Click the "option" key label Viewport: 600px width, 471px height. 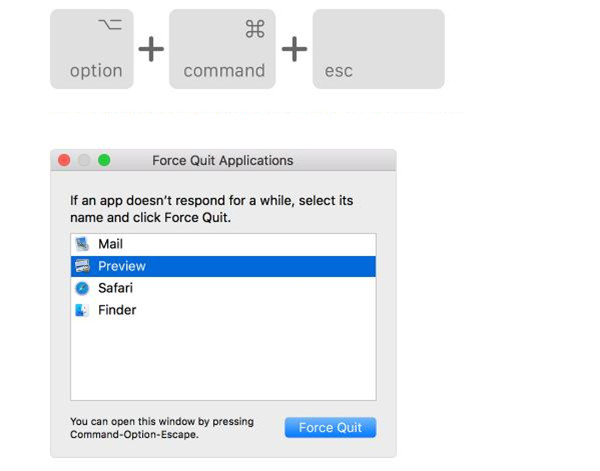[96, 71]
